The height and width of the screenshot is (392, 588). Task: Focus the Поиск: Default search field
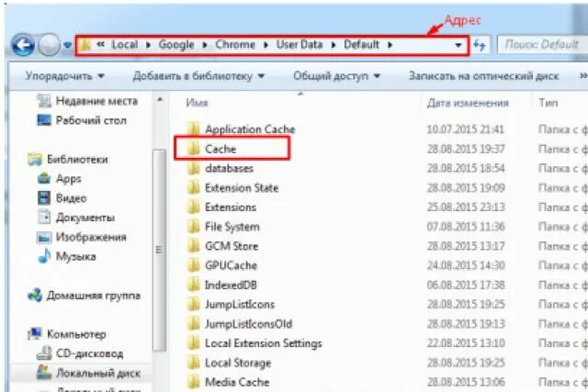(x=542, y=45)
